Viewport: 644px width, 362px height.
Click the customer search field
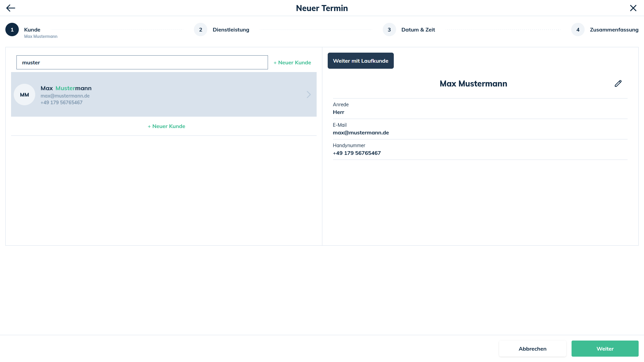pyautogui.click(x=142, y=62)
